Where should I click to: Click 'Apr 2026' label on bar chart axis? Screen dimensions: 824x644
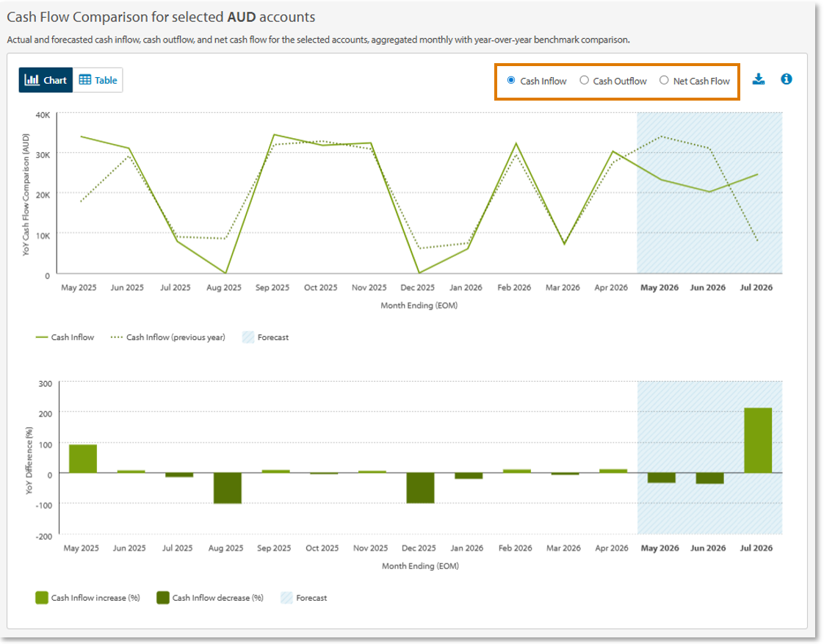tap(612, 548)
